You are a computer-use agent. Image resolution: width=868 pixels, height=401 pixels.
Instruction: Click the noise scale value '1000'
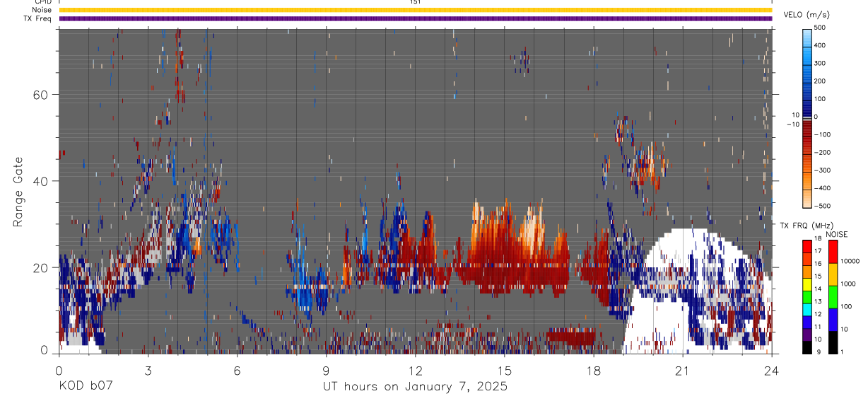(848, 284)
